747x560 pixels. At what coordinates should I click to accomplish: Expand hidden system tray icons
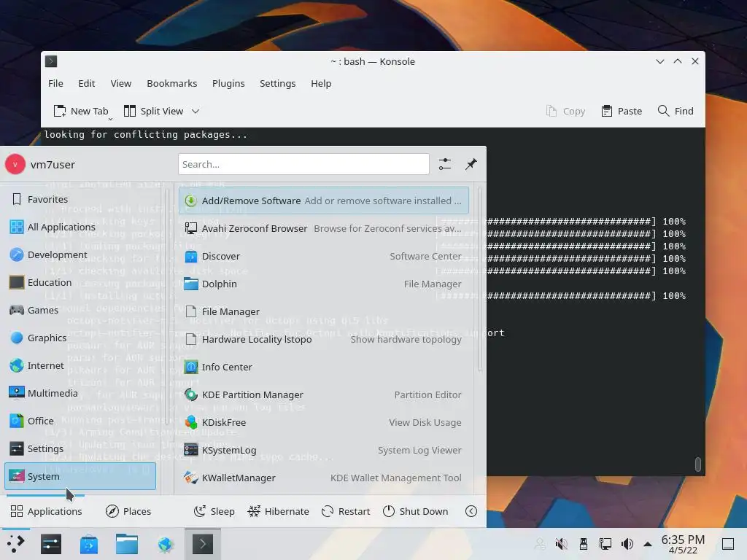(x=648, y=544)
